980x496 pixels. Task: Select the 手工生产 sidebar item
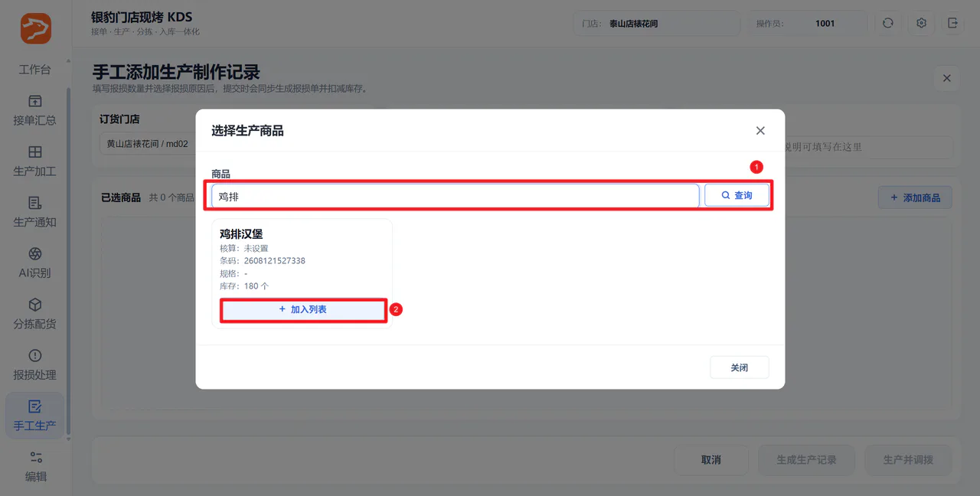point(34,416)
